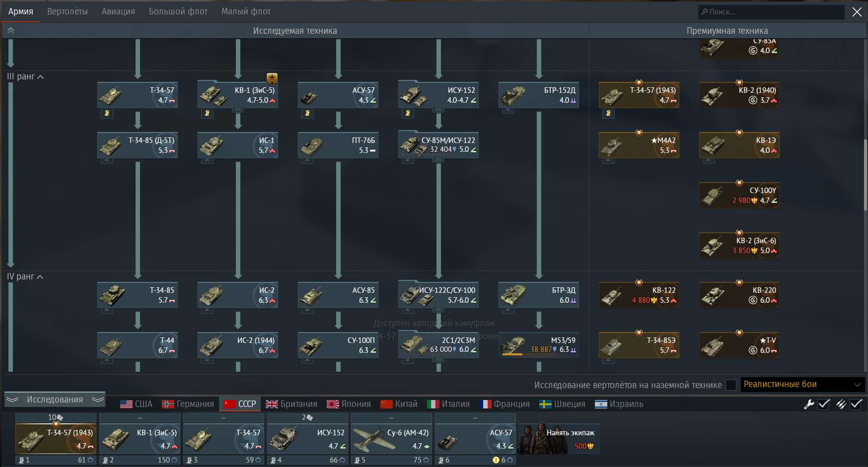Viewport: 868px width, 467px height.
Task: Close the research tree window
Action: [x=857, y=12]
